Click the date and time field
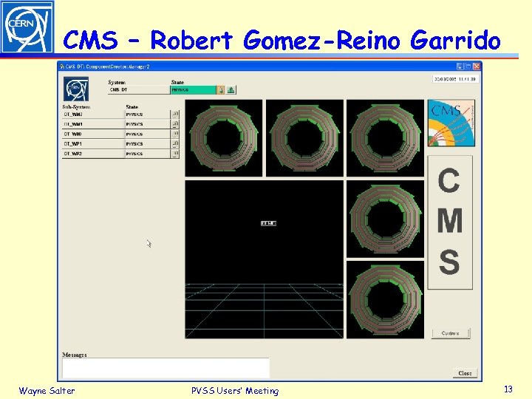Image resolution: width=532 pixels, height=399 pixels. tap(455, 79)
